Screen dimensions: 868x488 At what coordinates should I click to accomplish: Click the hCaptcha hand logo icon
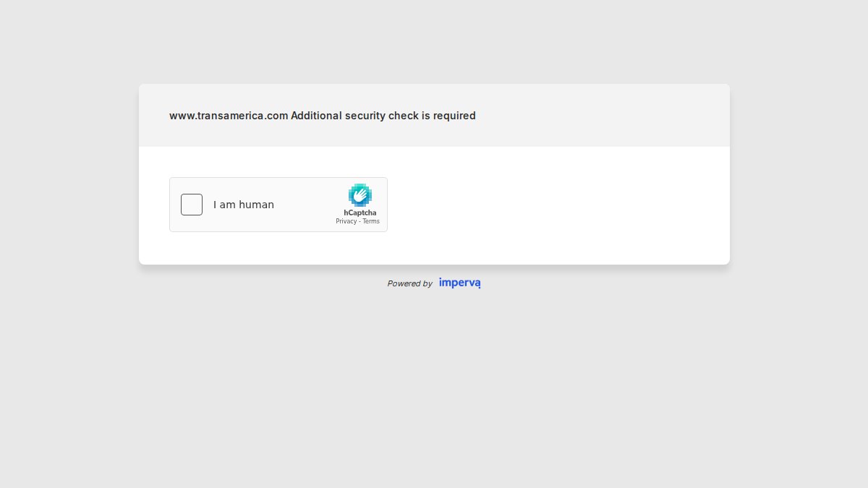(360, 195)
